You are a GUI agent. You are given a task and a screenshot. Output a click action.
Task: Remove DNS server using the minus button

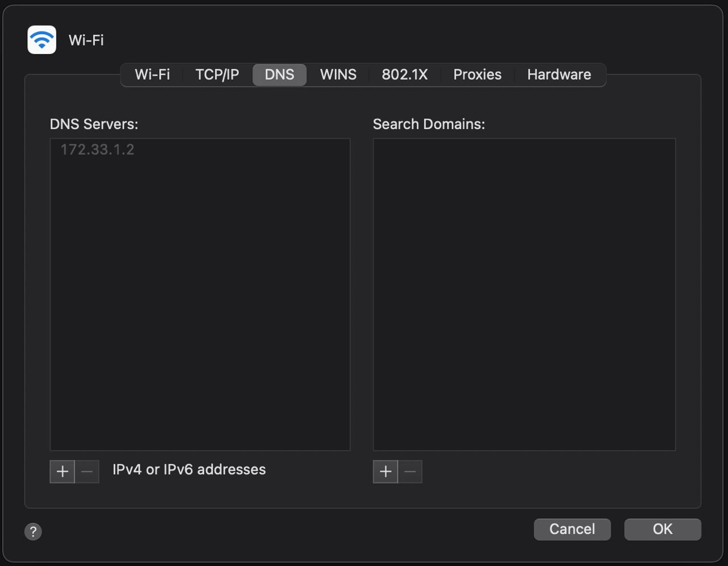[x=87, y=472]
